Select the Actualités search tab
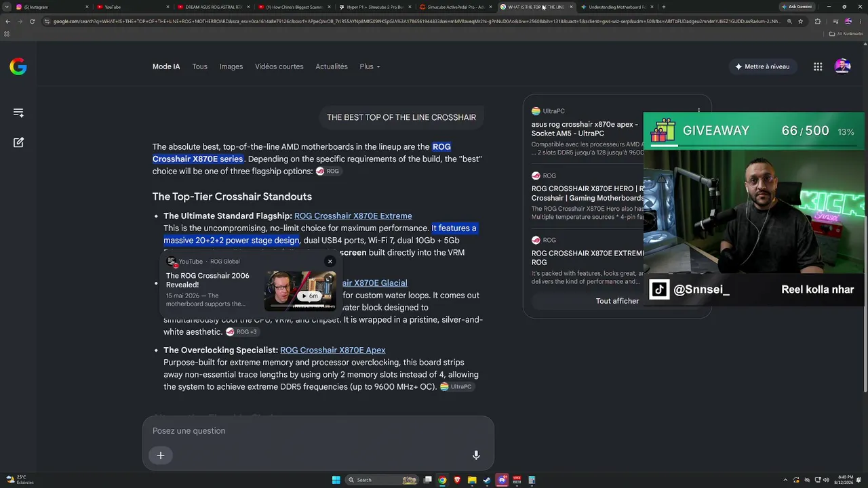Image resolution: width=868 pixels, height=488 pixels. coord(332,66)
